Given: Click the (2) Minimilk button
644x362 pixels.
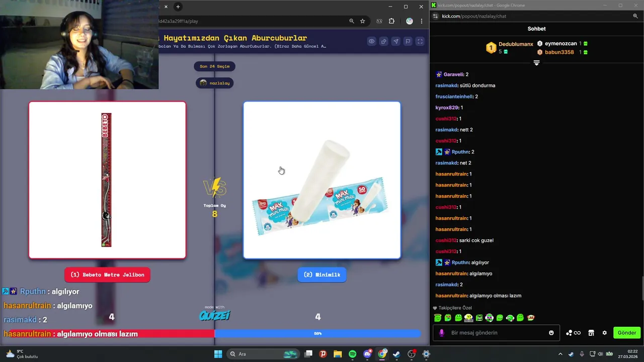Looking at the screenshot, I should tap(322, 275).
